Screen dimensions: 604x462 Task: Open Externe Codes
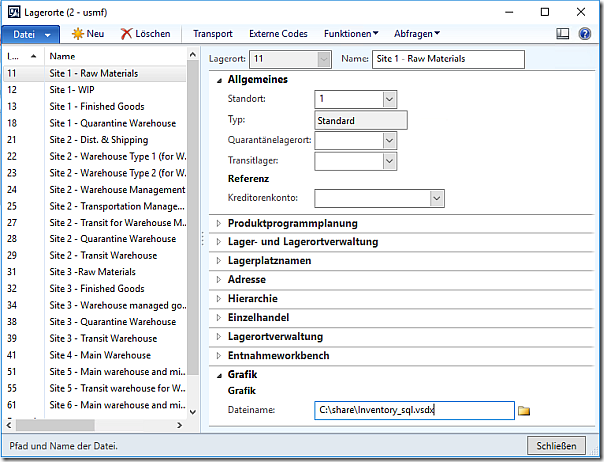278,34
